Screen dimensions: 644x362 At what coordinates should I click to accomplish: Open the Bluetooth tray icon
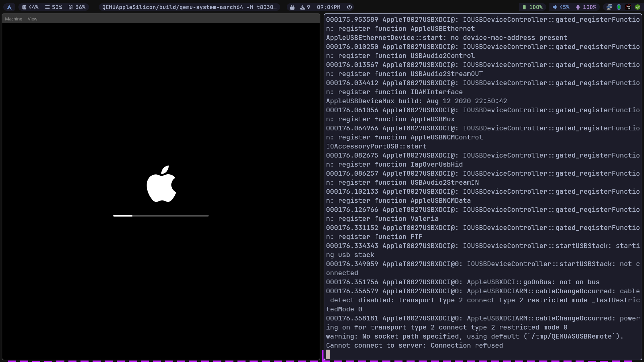tap(619, 7)
